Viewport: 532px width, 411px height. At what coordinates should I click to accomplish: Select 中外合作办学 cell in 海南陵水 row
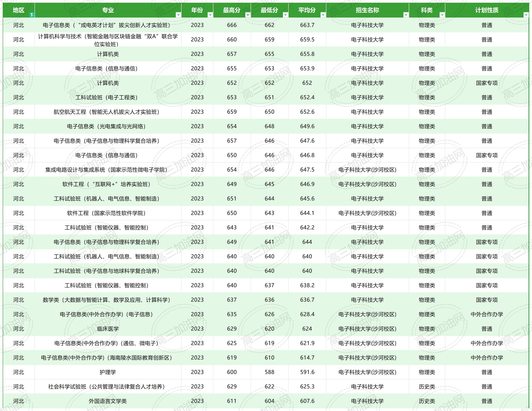[487, 358]
